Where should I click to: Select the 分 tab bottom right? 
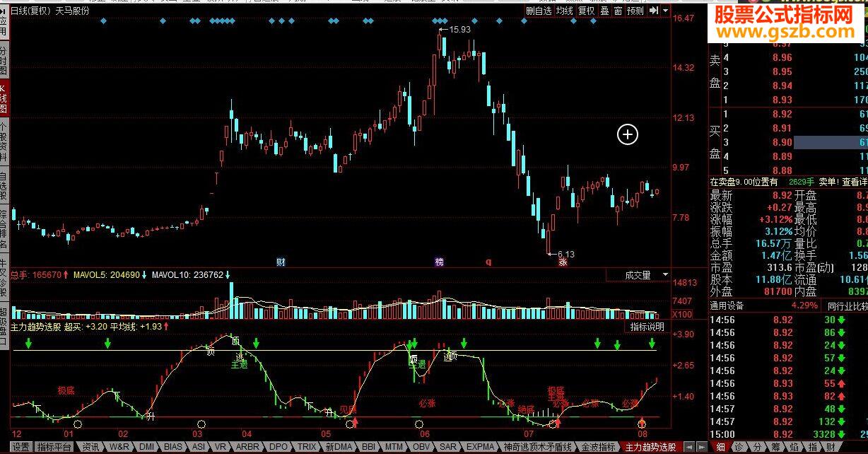[x=757, y=448]
